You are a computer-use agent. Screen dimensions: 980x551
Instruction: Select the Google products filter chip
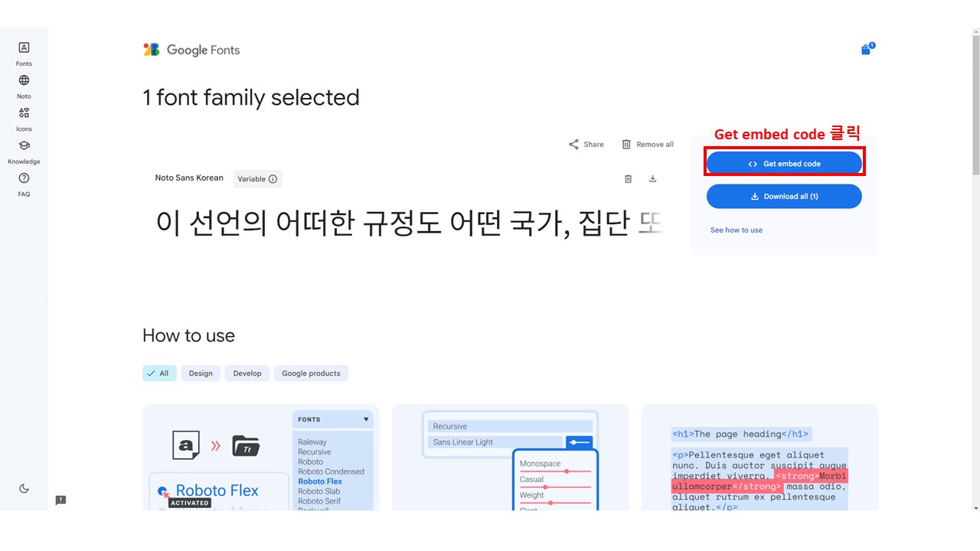coord(311,373)
